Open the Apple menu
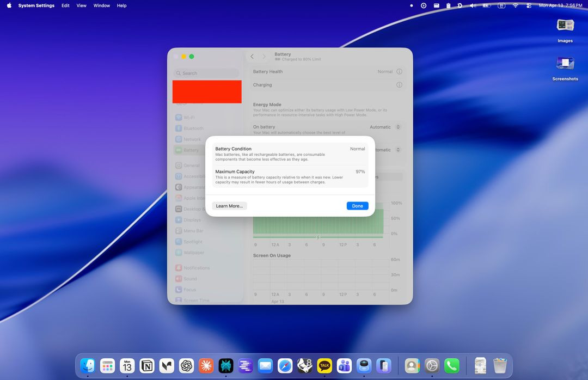Viewport: 588px width, 380px height. [9, 5]
